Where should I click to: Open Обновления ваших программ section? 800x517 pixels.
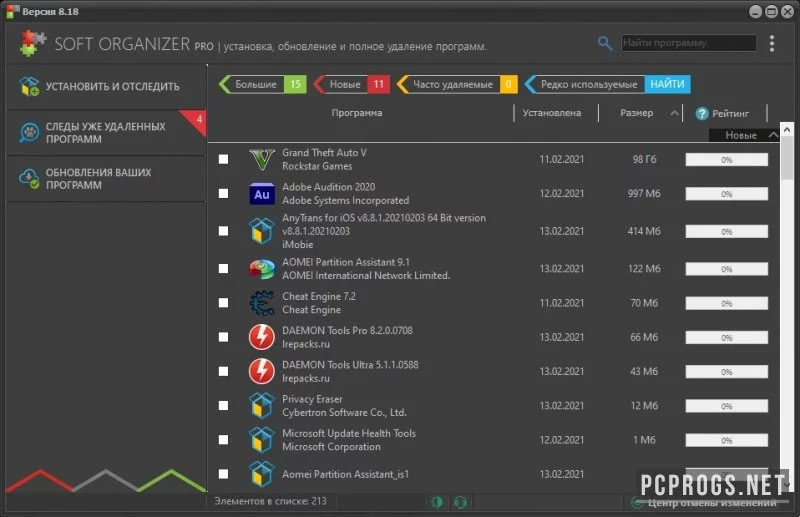pyautogui.click(x=106, y=179)
